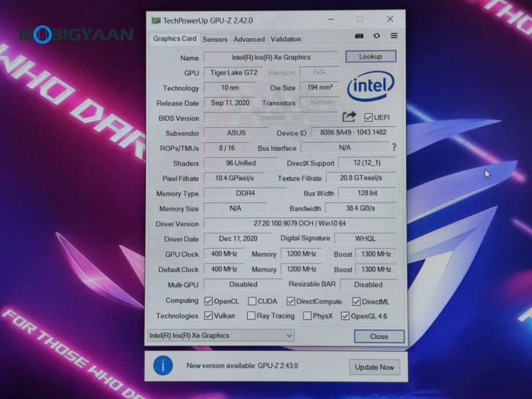Switch to the Graphics Card tab
Viewport: 532px width, 399px height.
click(175, 38)
